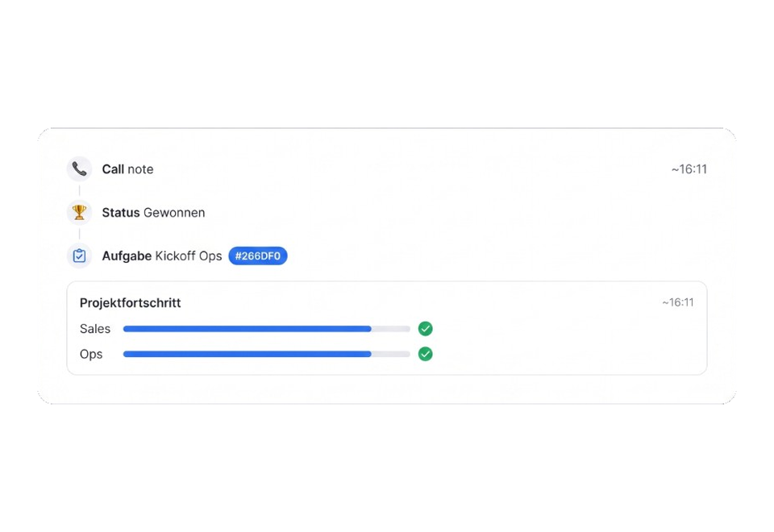Open the #266DF0 tag badge

point(258,256)
